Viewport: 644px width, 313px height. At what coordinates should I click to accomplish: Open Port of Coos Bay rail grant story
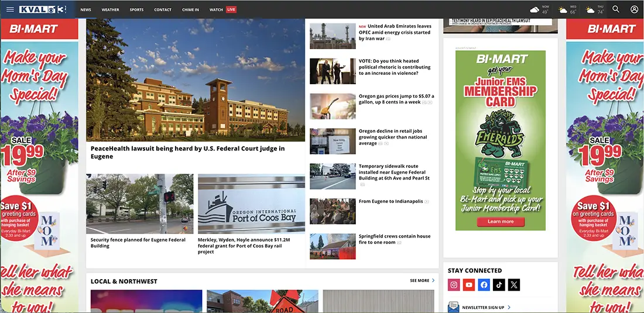[244, 246]
